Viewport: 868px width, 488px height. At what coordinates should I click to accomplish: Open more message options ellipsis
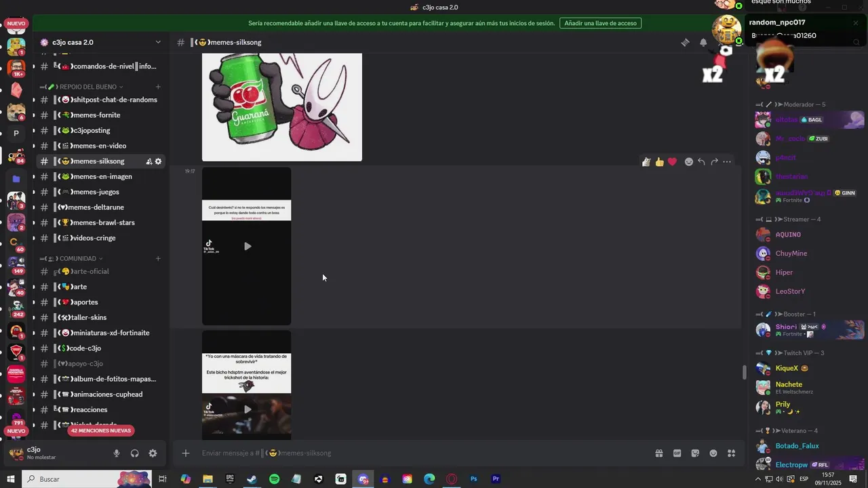point(727,162)
